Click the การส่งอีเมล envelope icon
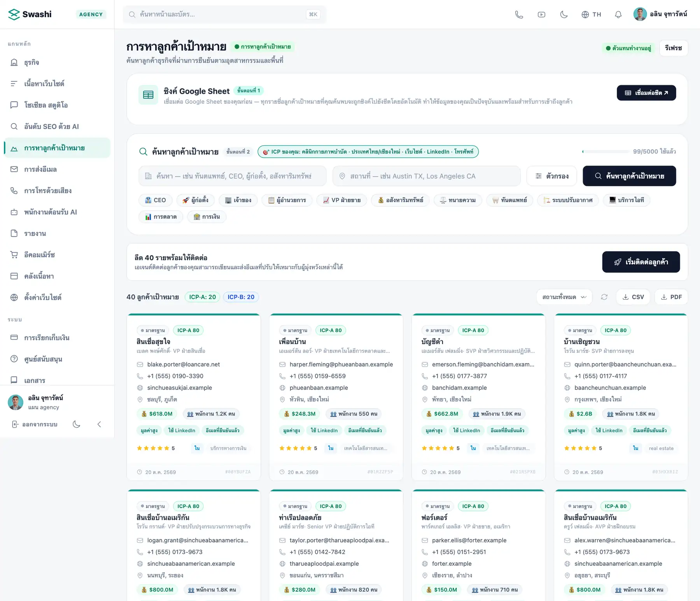The height and width of the screenshot is (601, 700). pos(14,169)
